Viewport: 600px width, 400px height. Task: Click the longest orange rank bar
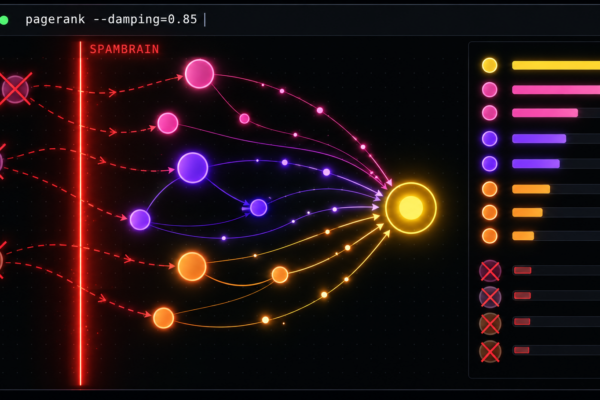tap(531, 189)
